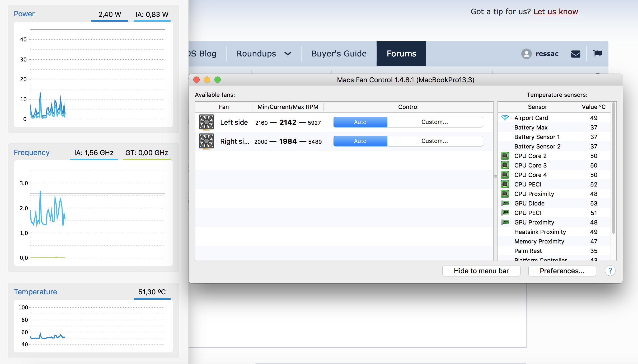Viewport: 638px width, 364px height.
Task: Select the Memory Proximity sensor row
Action: coord(555,241)
